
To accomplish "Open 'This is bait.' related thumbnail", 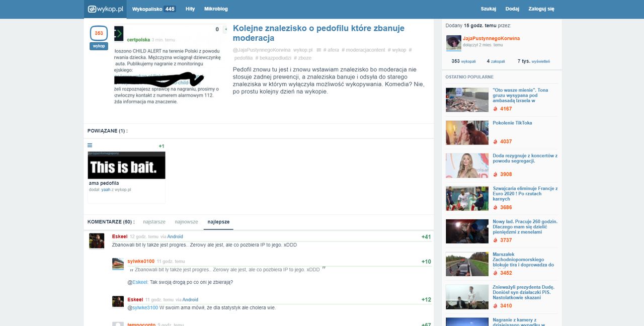I will [x=126, y=165].
